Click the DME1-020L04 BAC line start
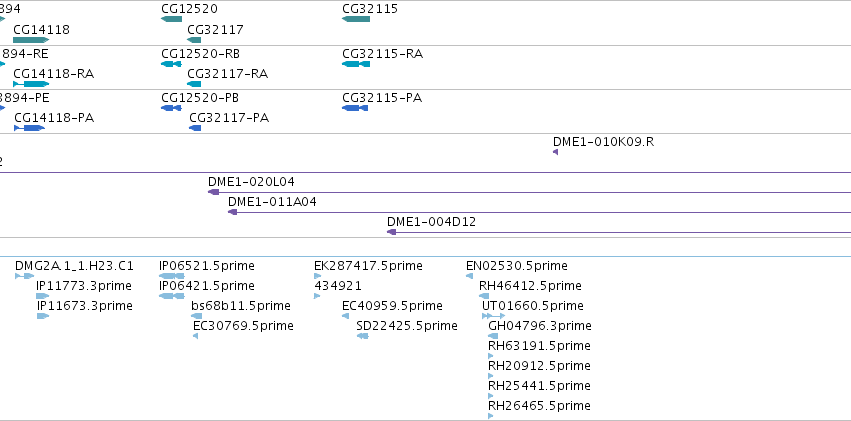851x421 pixels. click(x=213, y=192)
